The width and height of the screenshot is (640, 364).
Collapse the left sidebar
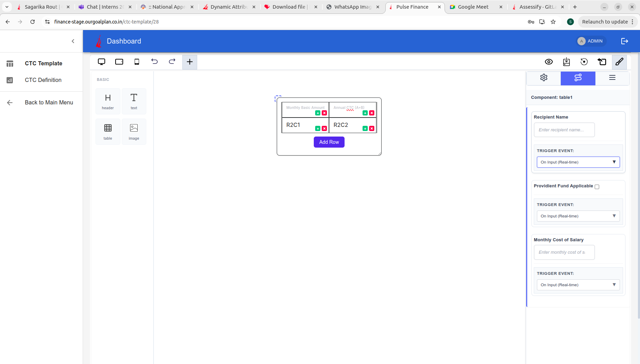[73, 41]
